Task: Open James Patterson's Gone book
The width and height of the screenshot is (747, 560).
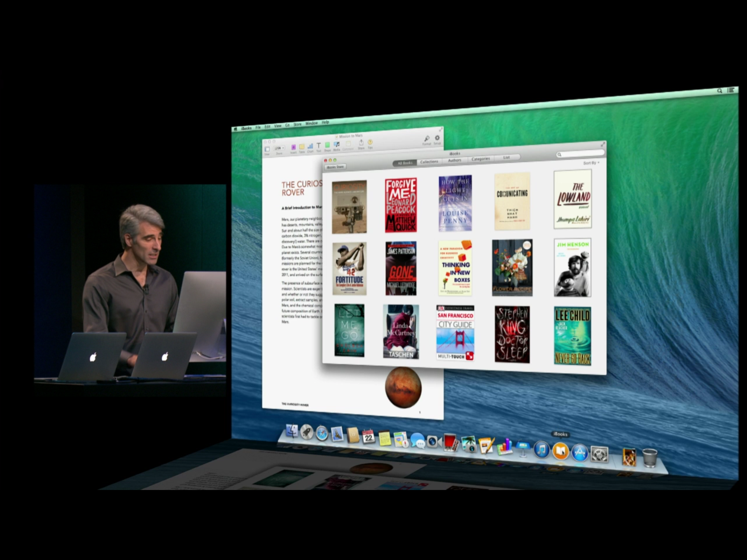Action: [400, 268]
